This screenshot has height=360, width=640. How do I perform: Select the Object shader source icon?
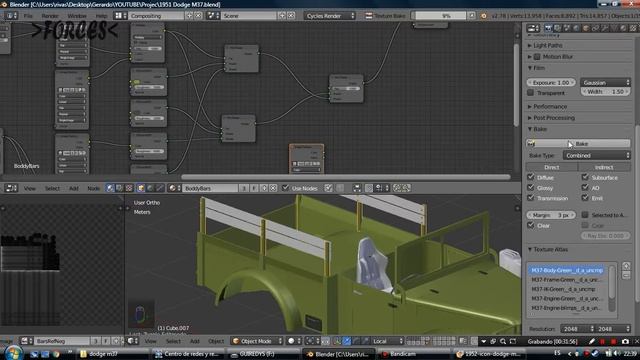[141, 188]
